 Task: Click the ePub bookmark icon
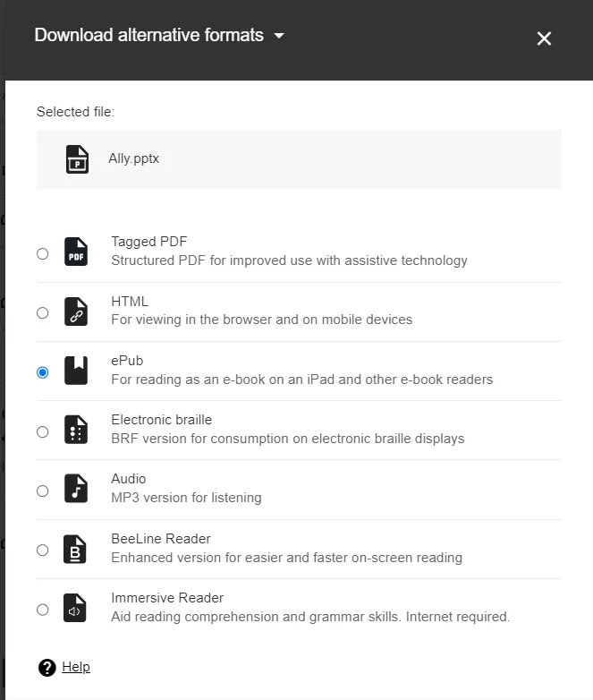pyautogui.click(x=76, y=371)
